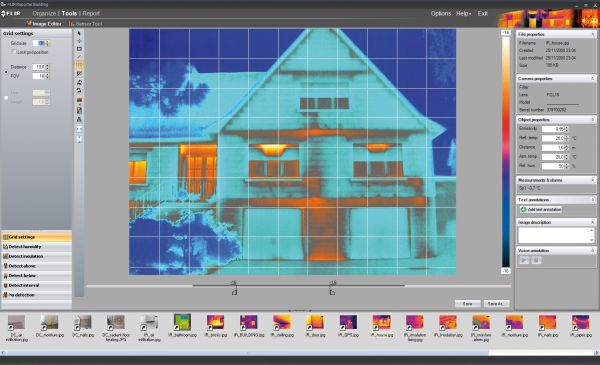Click the vertical temperature color scale bar
This screenshot has height=365, width=600.
coord(505,152)
